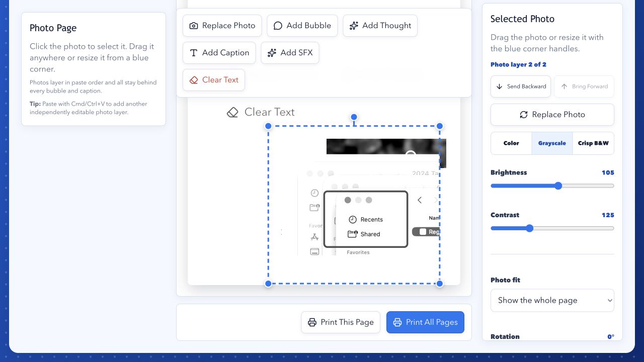Replace the photo from the Selected Photo panel

[x=552, y=115]
